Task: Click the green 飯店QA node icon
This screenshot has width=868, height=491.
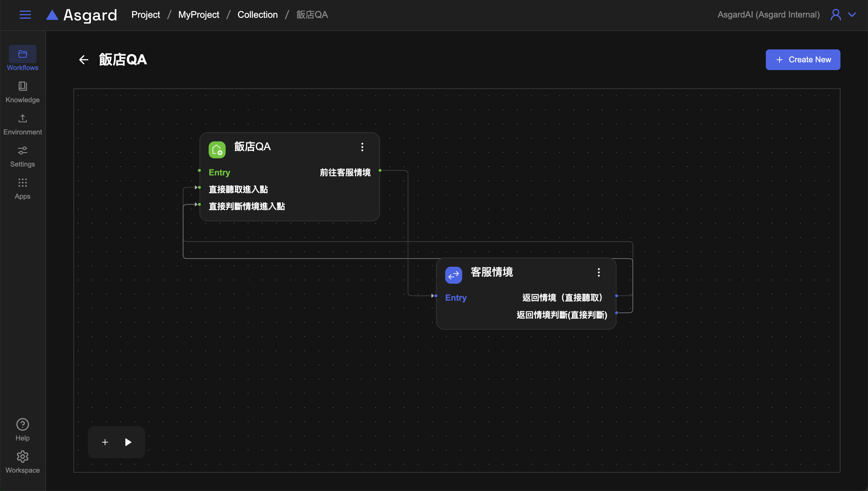Action: pos(217,149)
